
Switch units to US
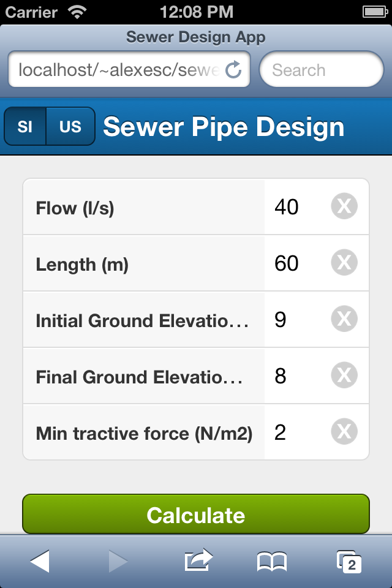pyautogui.click(x=70, y=127)
